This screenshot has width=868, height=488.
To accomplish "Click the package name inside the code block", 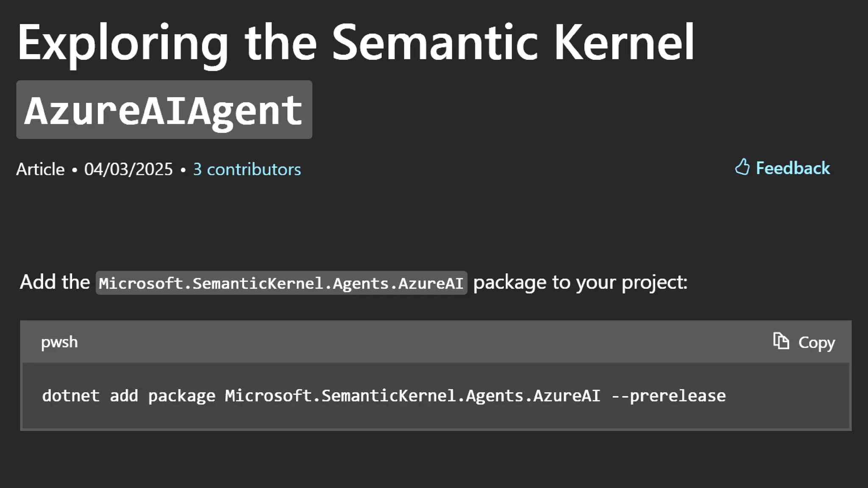I will click(x=412, y=396).
